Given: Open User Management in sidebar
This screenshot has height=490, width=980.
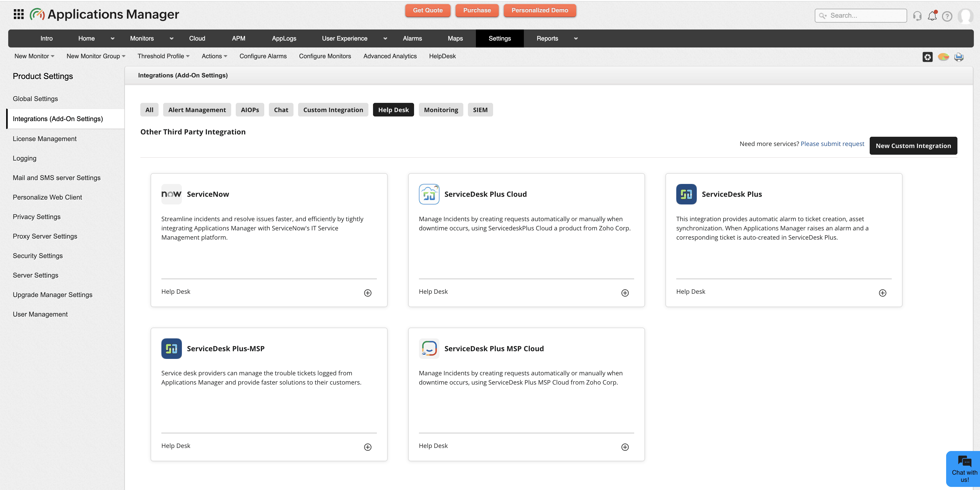Looking at the screenshot, I should pos(40,314).
